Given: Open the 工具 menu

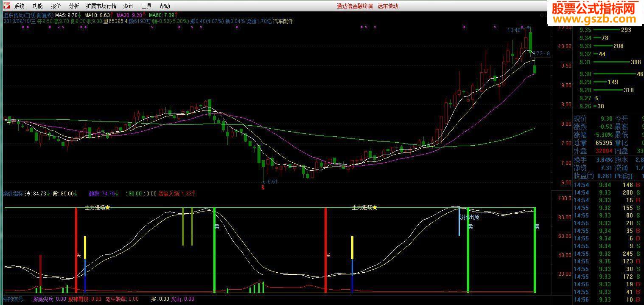Looking at the screenshot, I should click(x=146, y=6).
